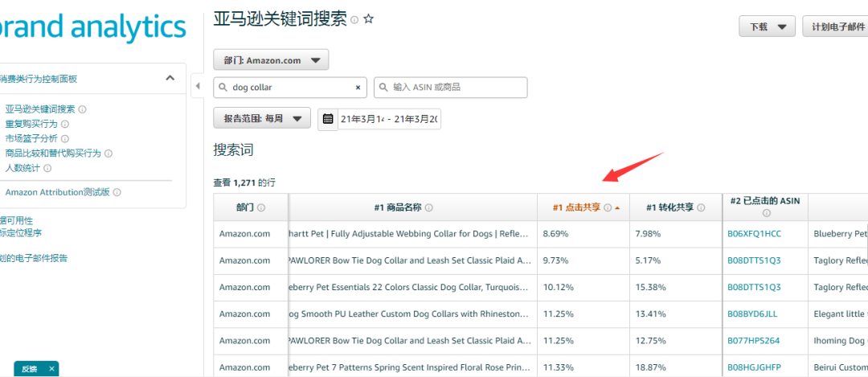Open the 反馈 feedback button
The height and width of the screenshot is (377, 868).
pos(30,369)
